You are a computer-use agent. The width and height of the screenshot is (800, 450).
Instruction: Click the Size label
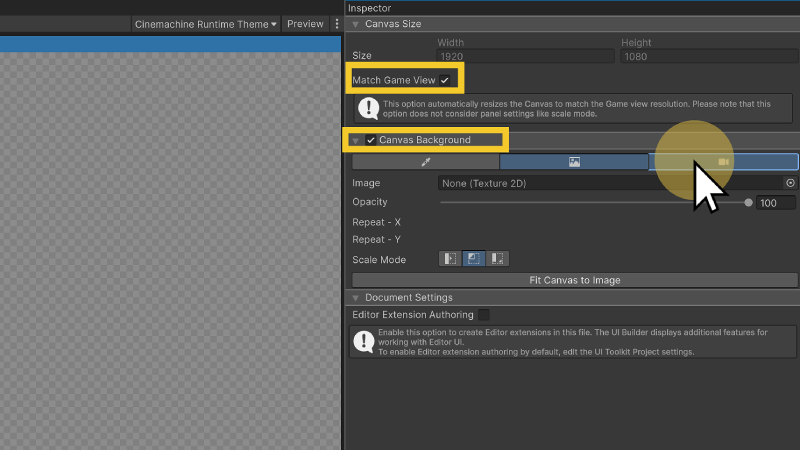362,55
